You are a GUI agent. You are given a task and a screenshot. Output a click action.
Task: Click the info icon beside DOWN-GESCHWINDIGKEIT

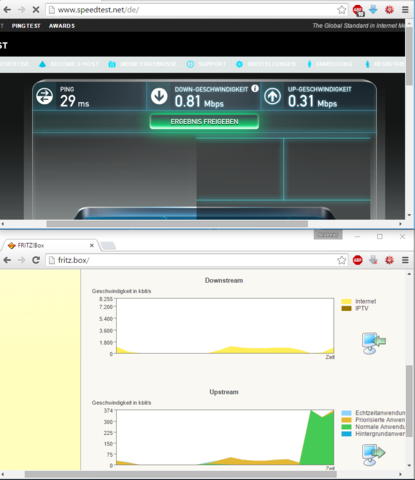255,88
